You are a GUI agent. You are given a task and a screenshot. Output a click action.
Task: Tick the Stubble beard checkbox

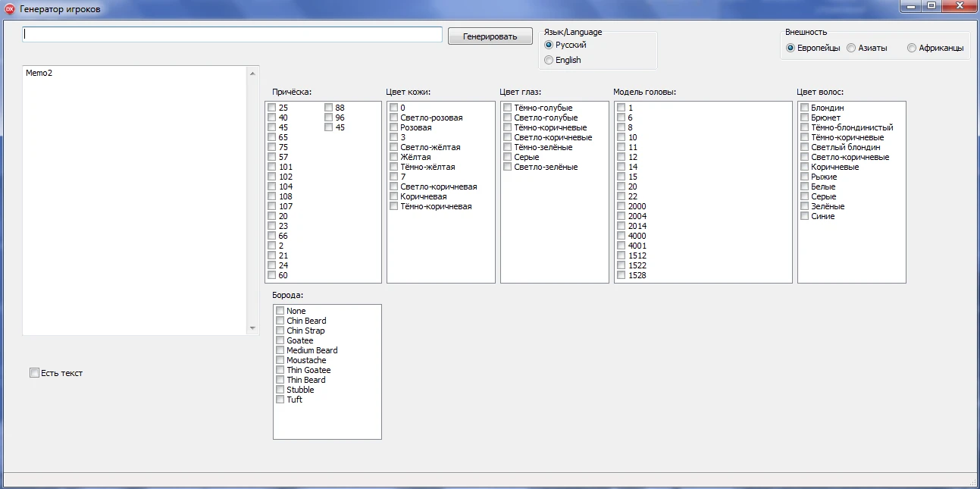pos(280,390)
